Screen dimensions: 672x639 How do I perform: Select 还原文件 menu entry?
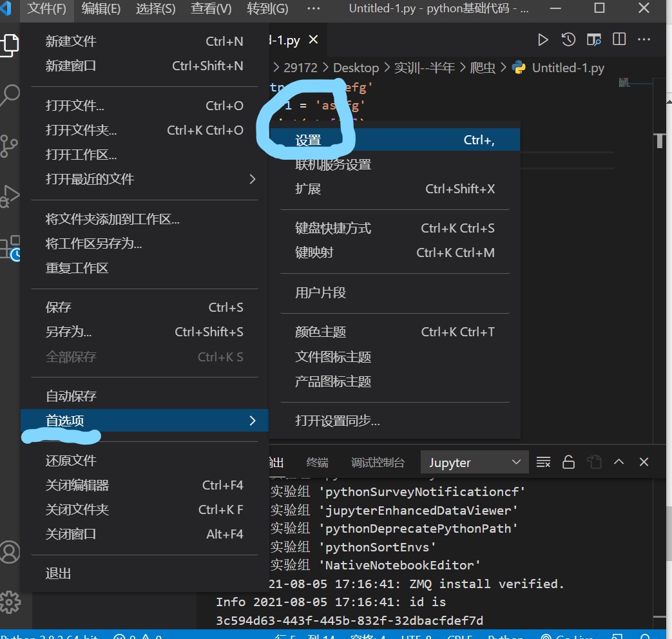coord(145,461)
